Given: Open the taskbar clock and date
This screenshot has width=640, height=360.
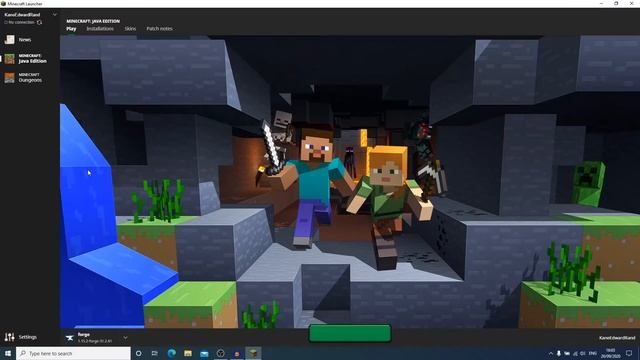Looking at the screenshot, I should point(611,353).
